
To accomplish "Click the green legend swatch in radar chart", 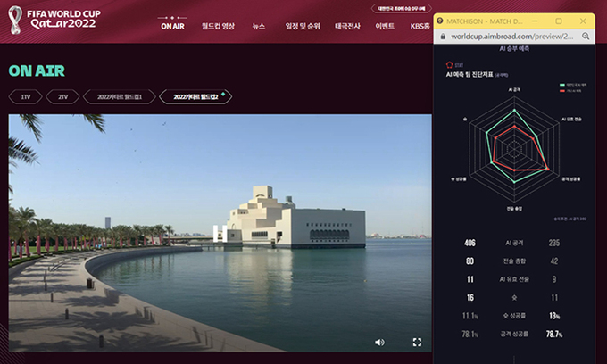I will (562, 85).
